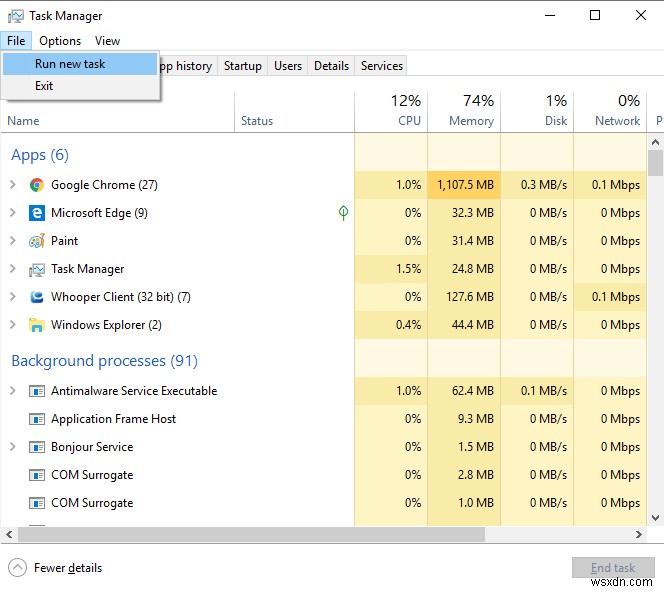This screenshot has height=592, width=664.
Task: Expand the Task Manager process entry
Action: click(x=13, y=268)
